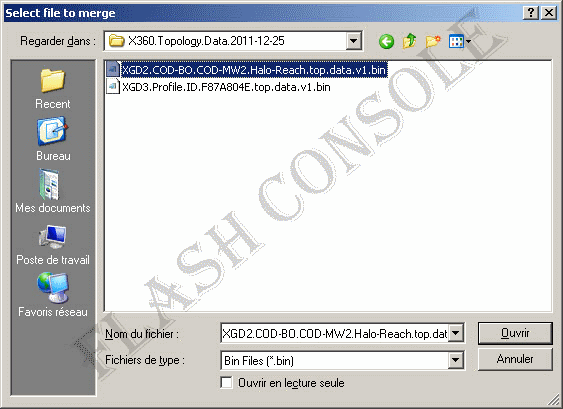Click the Annuler button
The height and width of the screenshot is (409, 563).
pyautogui.click(x=515, y=359)
